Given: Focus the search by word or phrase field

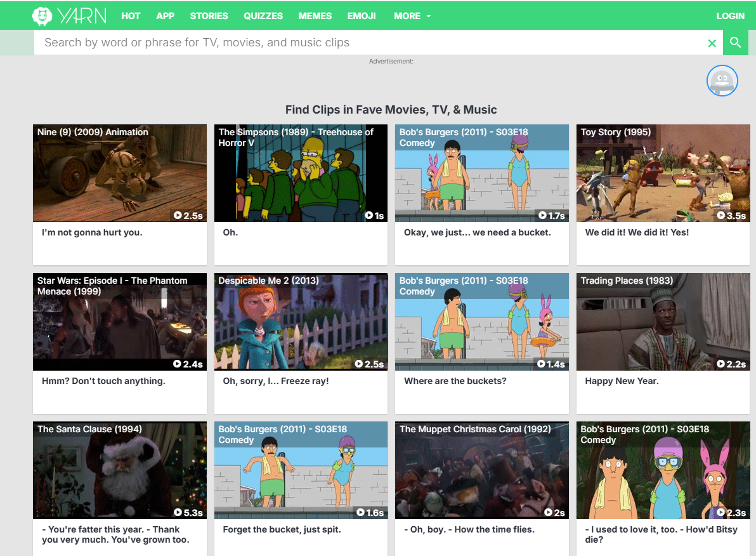Looking at the screenshot, I should click(x=368, y=43).
